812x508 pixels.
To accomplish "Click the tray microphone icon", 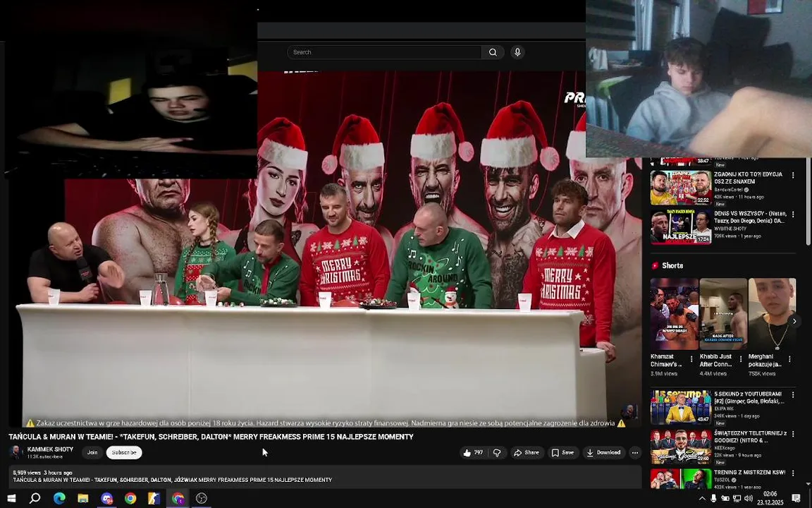I will [x=713, y=499].
